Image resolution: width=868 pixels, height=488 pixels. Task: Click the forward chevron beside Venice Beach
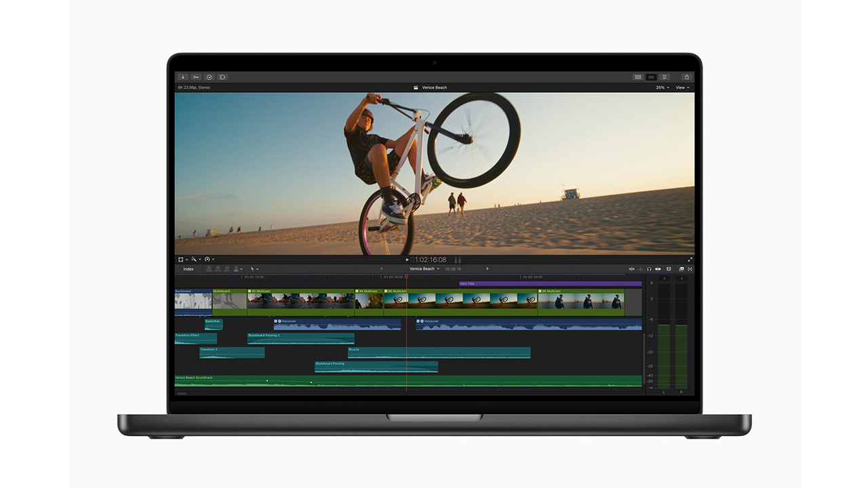click(x=488, y=268)
